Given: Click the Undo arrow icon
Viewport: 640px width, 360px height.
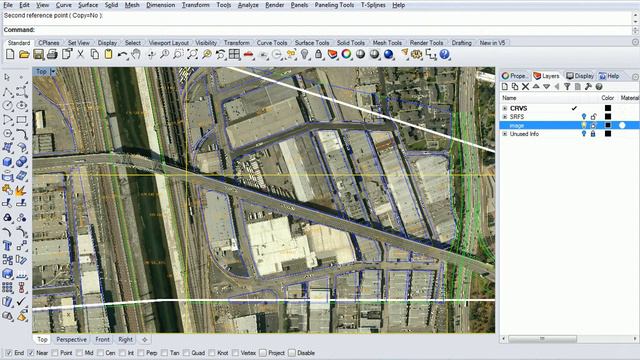Looking at the screenshot, I should pos(122,54).
